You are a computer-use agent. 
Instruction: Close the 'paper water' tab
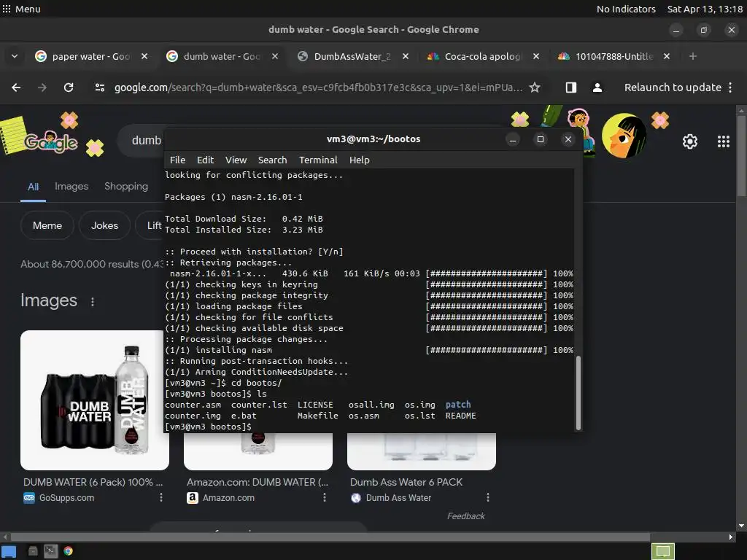[144, 56]
